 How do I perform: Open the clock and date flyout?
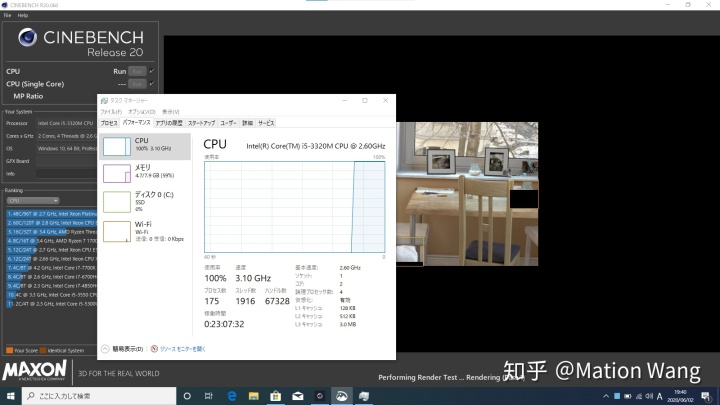pos(681,396)
